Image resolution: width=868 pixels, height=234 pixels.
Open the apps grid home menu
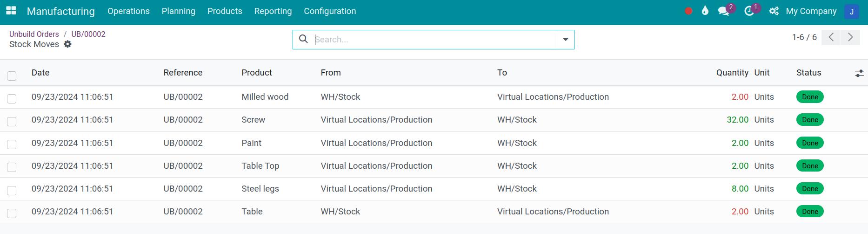(11, 11)
